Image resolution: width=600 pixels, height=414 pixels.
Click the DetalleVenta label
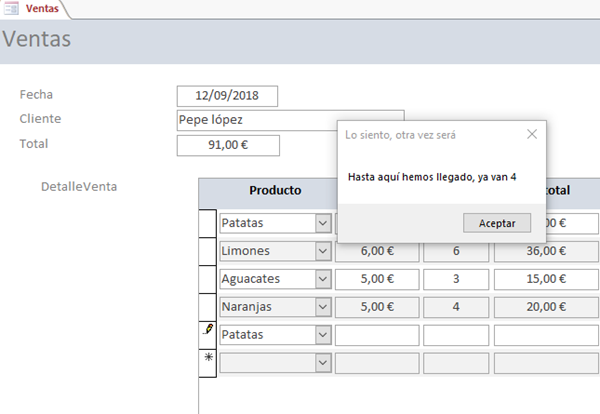(79, 187)
